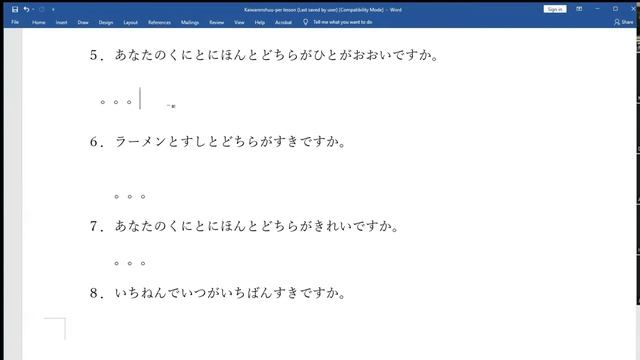Maximize the Word window
The height and width of the screenshot is (360, 640).
616,9
